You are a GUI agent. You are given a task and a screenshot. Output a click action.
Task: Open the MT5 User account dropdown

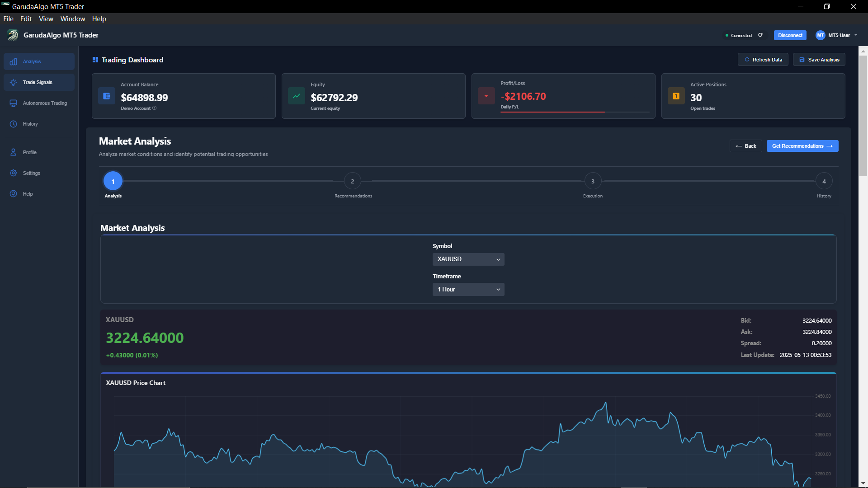pos(836,35)
